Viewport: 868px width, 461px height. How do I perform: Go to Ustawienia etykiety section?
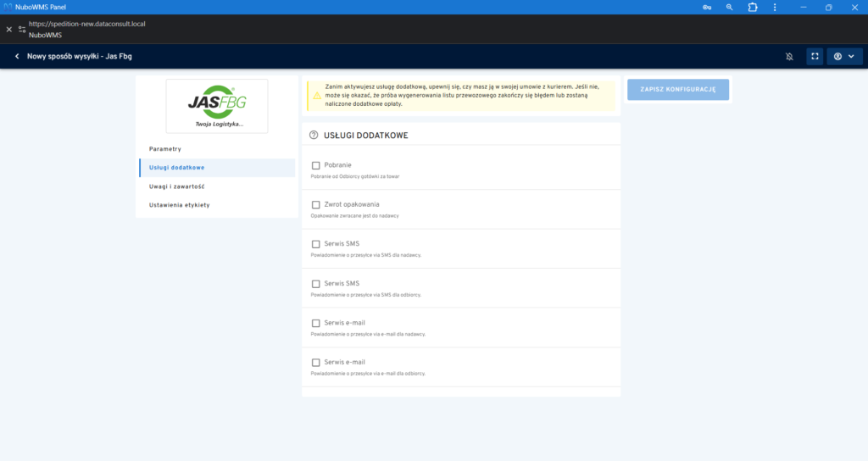[179, 205]
